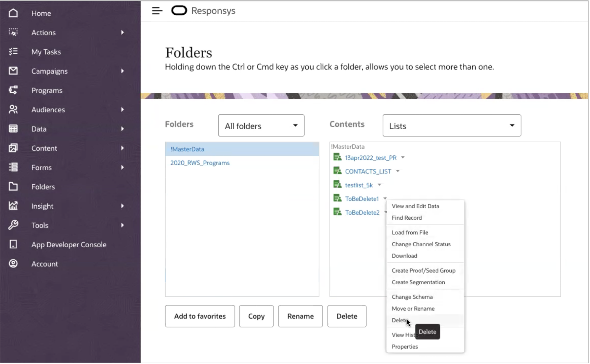Click the Folders icon in sidebar
This screenshot has height=364, width=590.
pyautogui.click(x=13, y=186)
